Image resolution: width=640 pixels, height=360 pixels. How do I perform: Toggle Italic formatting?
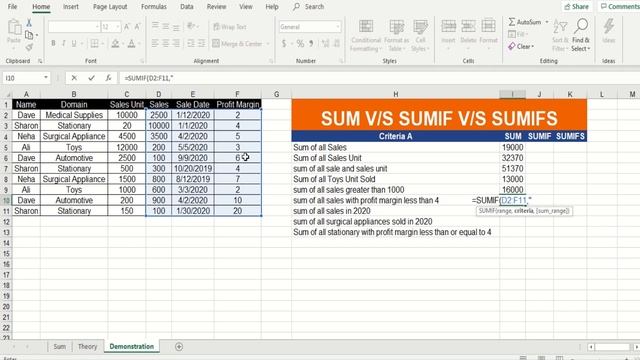pyautogui.click(x=63, y=43)
